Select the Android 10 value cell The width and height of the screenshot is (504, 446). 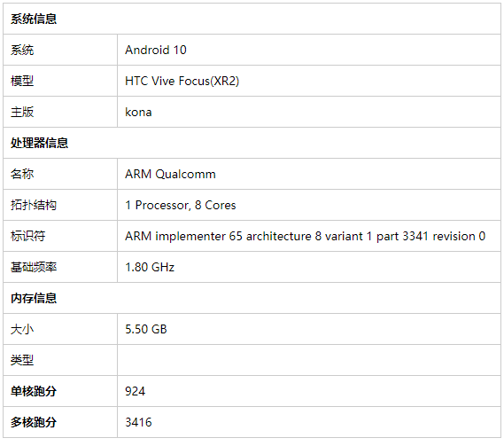309,50
